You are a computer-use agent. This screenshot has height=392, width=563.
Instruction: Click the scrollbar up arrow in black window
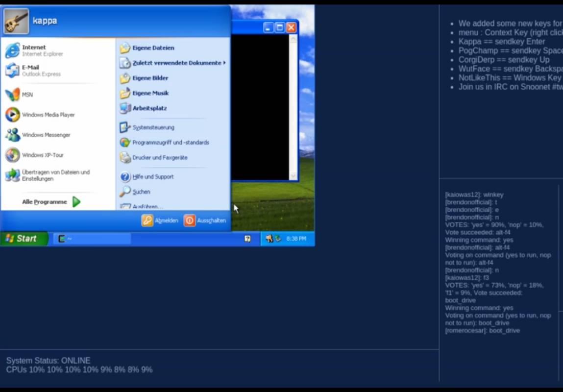(x=293, y=38)
